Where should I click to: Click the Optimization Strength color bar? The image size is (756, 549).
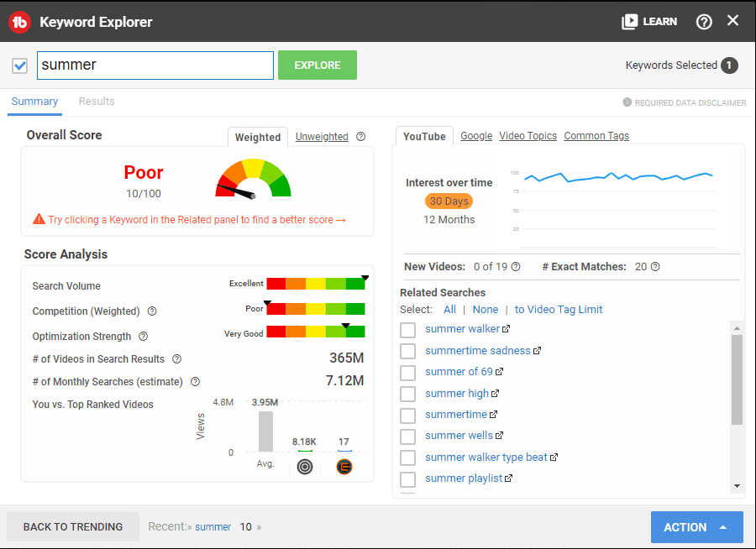point(316,332)
